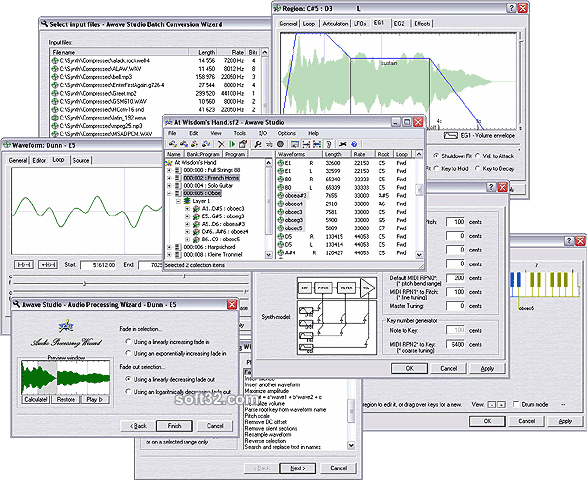
Task: Click the Start value field 51612.00
Action: pos(98,265)
